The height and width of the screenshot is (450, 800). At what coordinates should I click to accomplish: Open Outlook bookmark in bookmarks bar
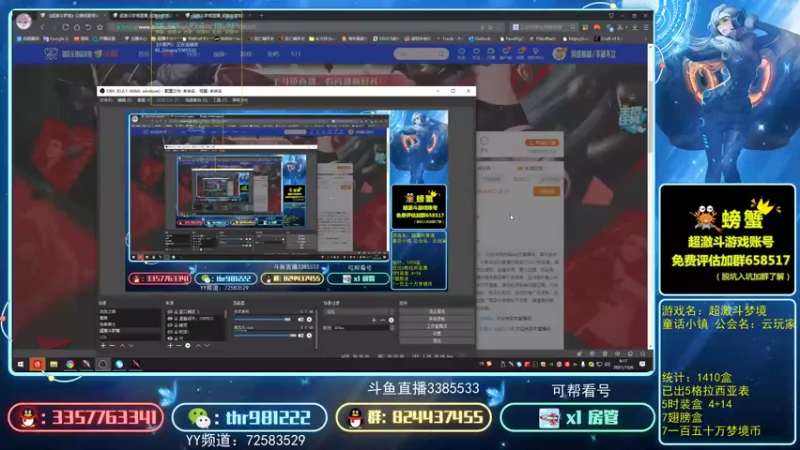479,39
